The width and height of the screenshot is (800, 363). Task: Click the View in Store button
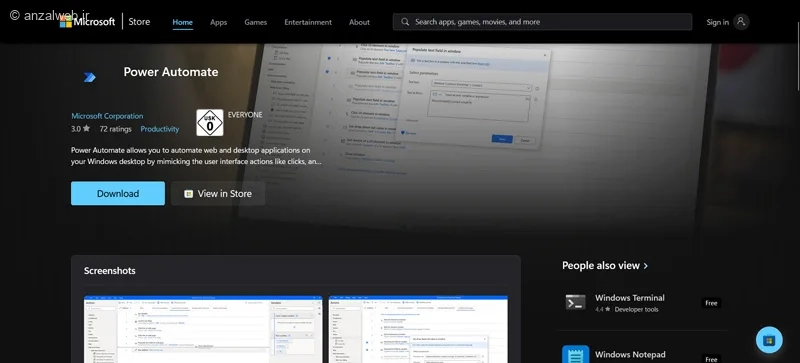(x=218, y=193)
